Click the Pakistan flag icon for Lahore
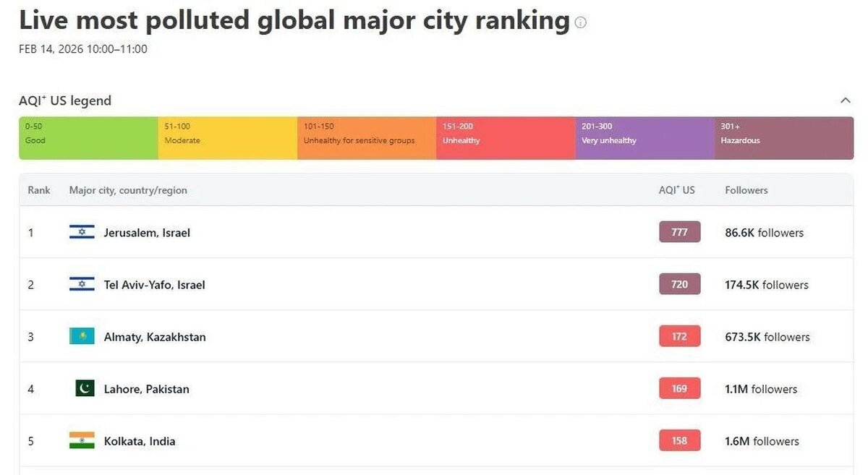This screenshot has height=475, width=868. (x=85, y=388)
